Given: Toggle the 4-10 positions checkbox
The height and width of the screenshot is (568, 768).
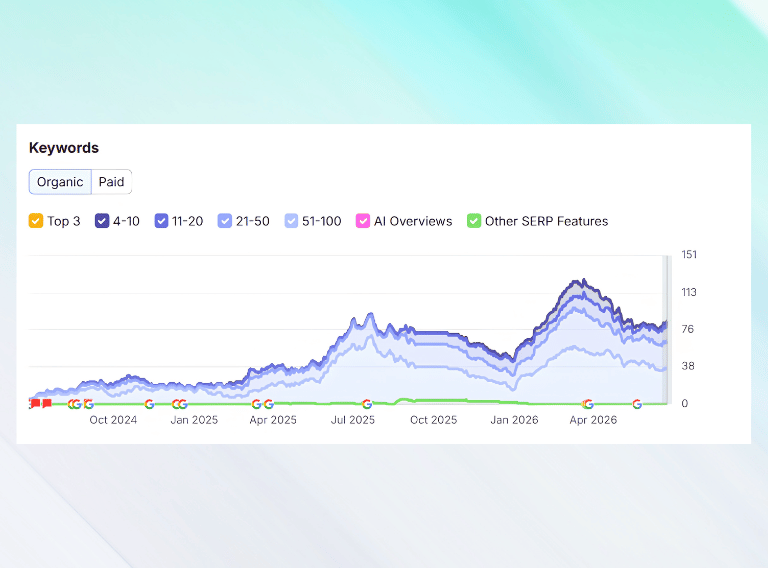Looking at the screenshot, I should [102, 221].
